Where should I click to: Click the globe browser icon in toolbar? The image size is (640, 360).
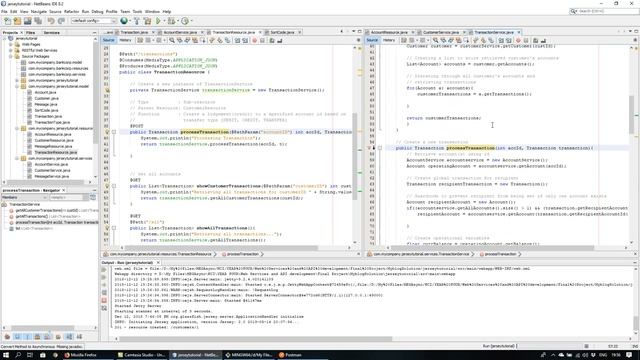124,21
